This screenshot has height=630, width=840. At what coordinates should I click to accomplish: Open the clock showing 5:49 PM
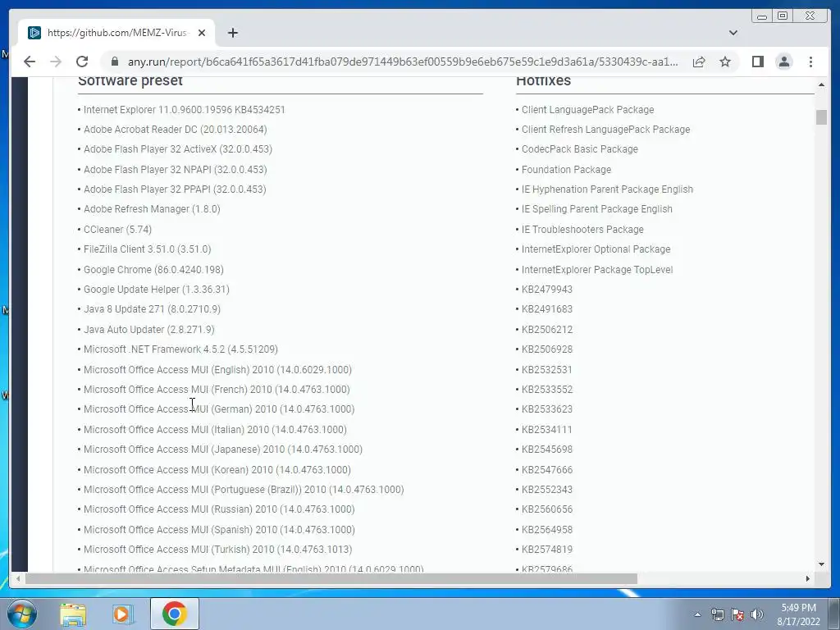798,614
